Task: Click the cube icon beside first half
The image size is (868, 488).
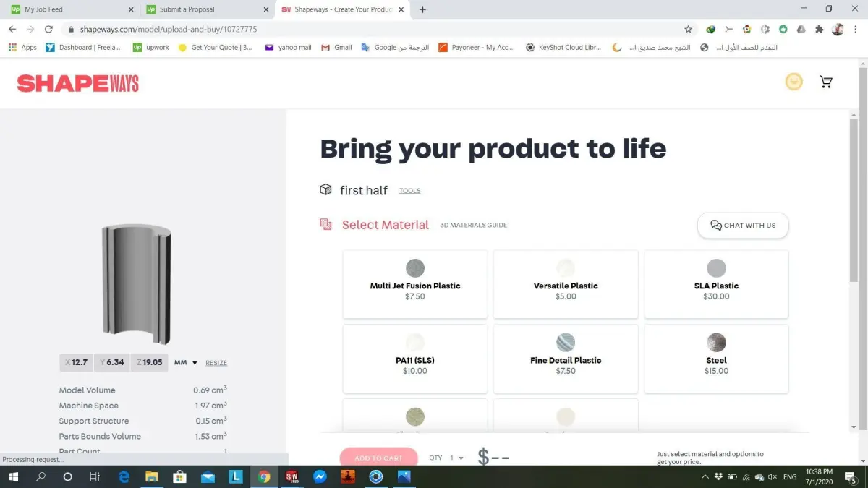Action: click(325, 189)
